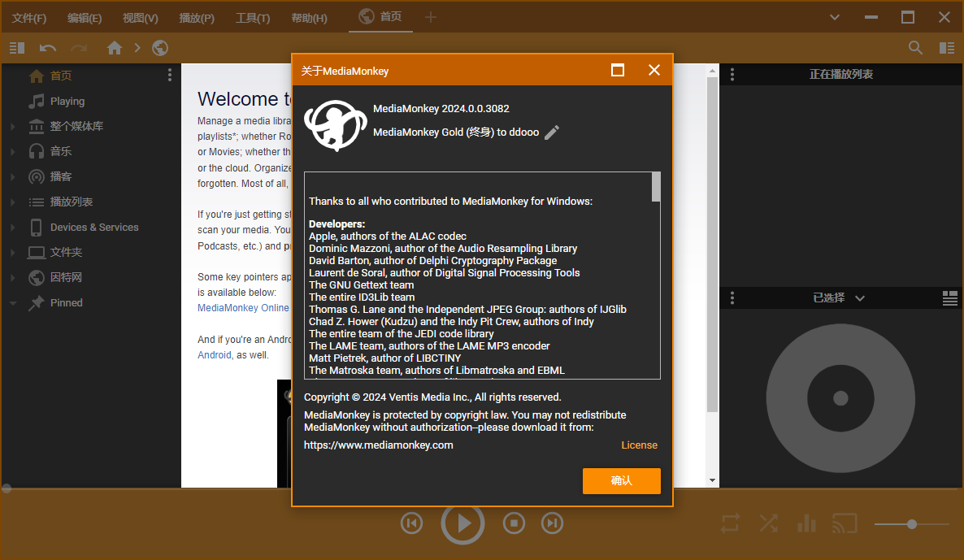This screenshot has height=560, width=964.
Task: Skip to previous track
Action: click(412, 523)
